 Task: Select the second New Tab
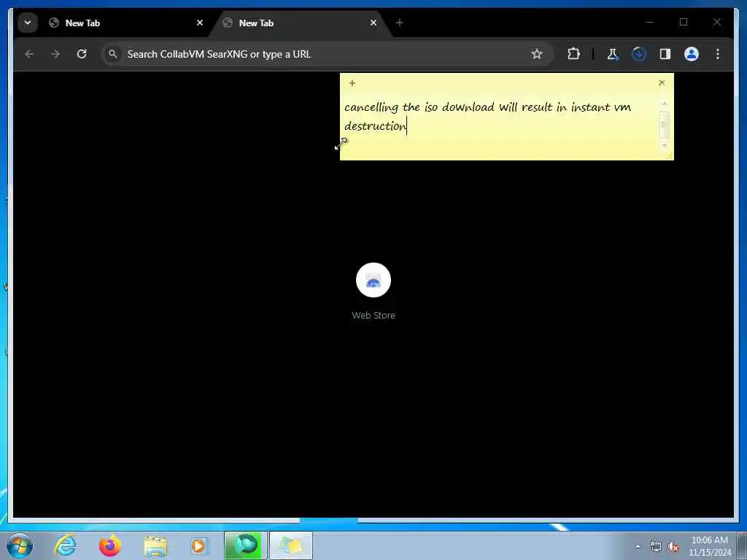300,23
